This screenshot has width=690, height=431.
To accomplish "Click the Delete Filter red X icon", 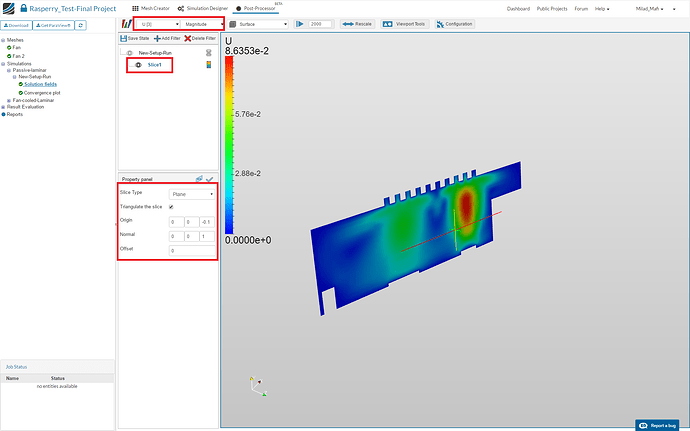I will point(188,37).
